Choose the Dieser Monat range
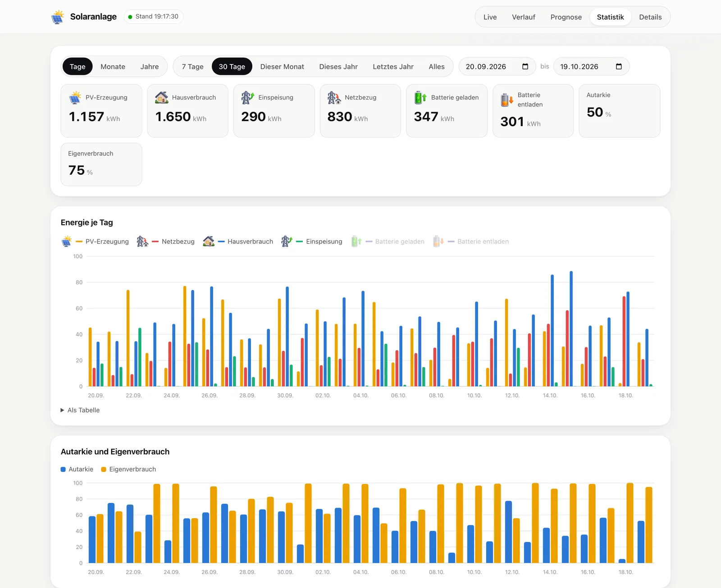This screenshot has width=721, height=588. (x=282, y=67)
